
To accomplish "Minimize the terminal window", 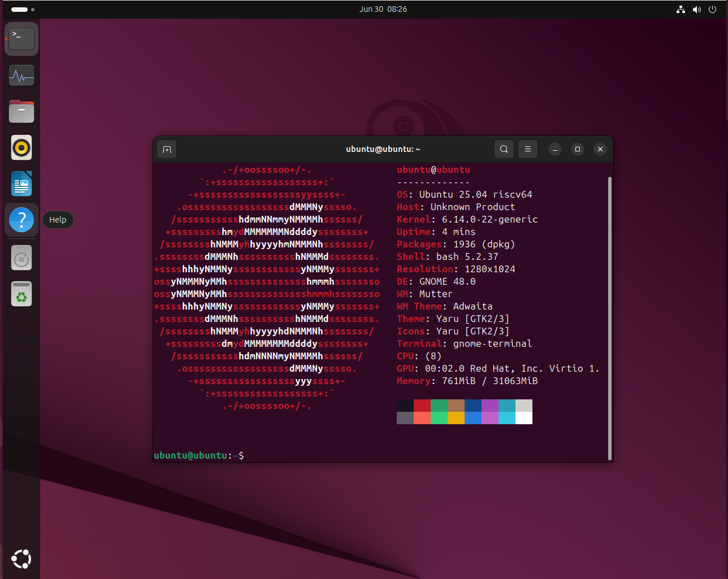I will coord(555,149).
